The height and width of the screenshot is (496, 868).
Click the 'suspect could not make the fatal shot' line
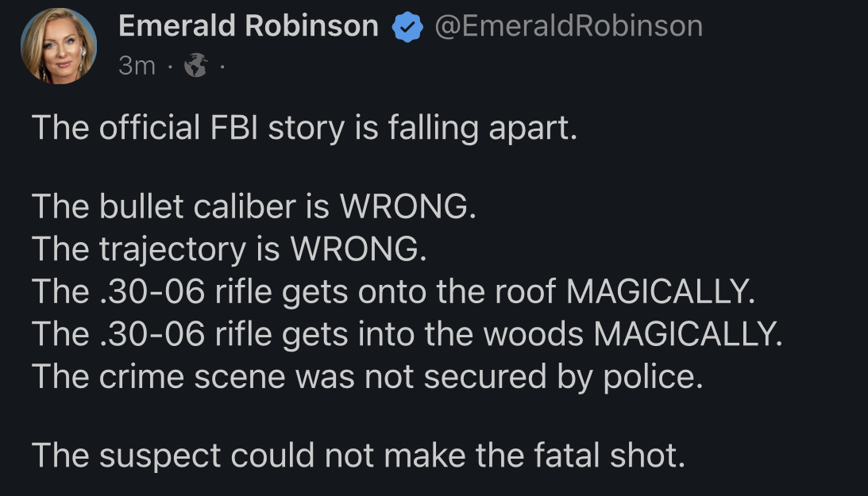click(x=357, y=456)
